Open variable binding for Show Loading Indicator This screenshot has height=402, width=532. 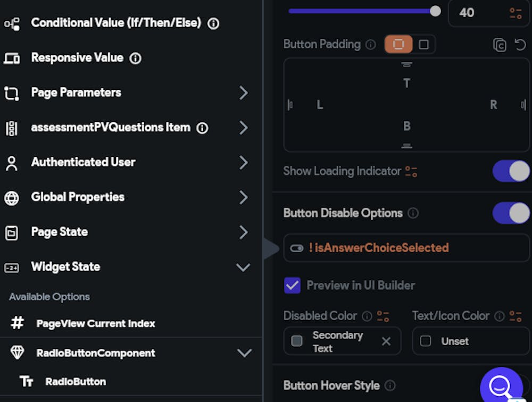(x=411, y=171)
